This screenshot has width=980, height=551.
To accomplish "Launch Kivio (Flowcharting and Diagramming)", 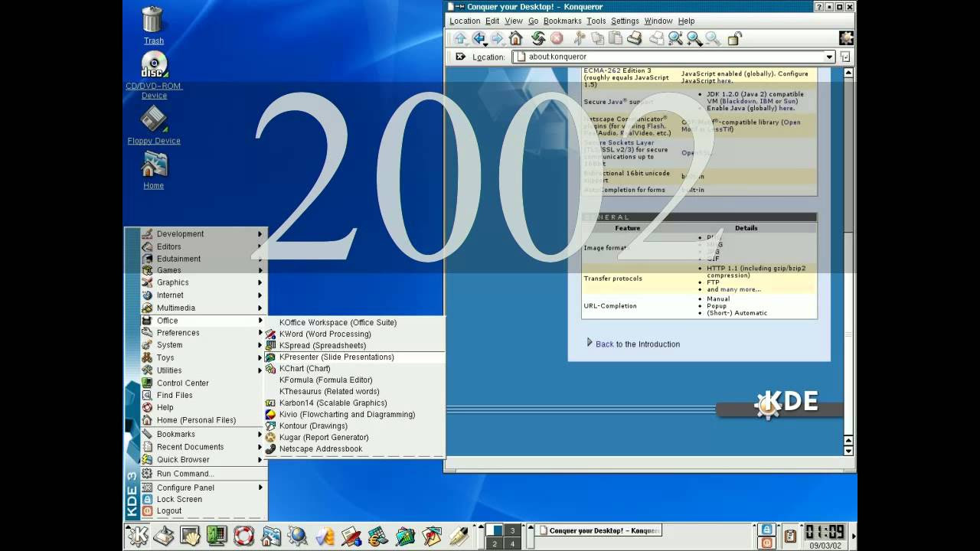I will (x=354, y=415).
